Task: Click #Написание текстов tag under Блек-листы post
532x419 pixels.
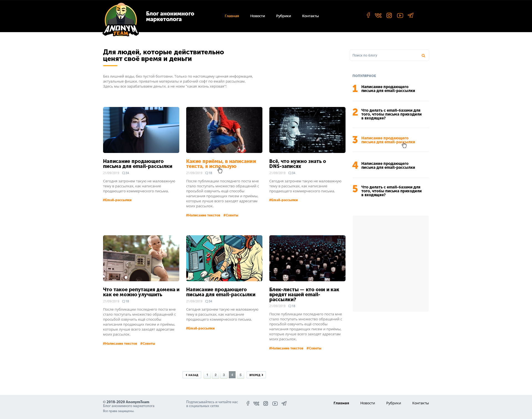Action: pos(286,348)
